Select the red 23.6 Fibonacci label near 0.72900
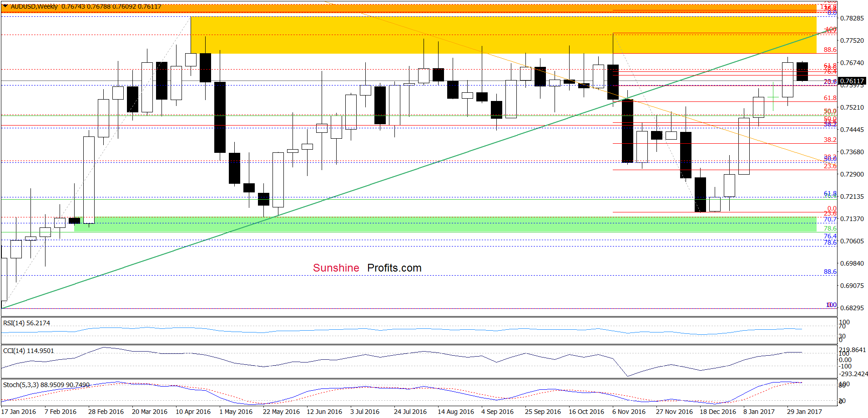The image size is (868, 418). point(830,166)
